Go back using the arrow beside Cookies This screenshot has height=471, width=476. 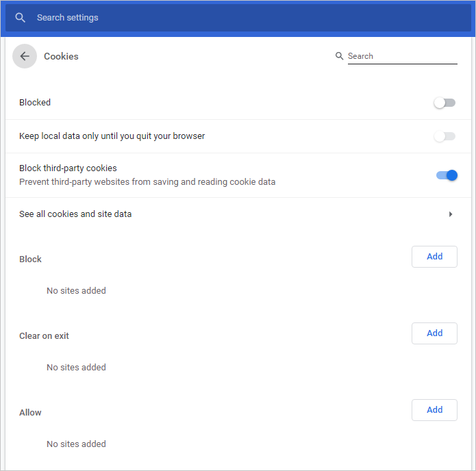[x=25, y=57]
